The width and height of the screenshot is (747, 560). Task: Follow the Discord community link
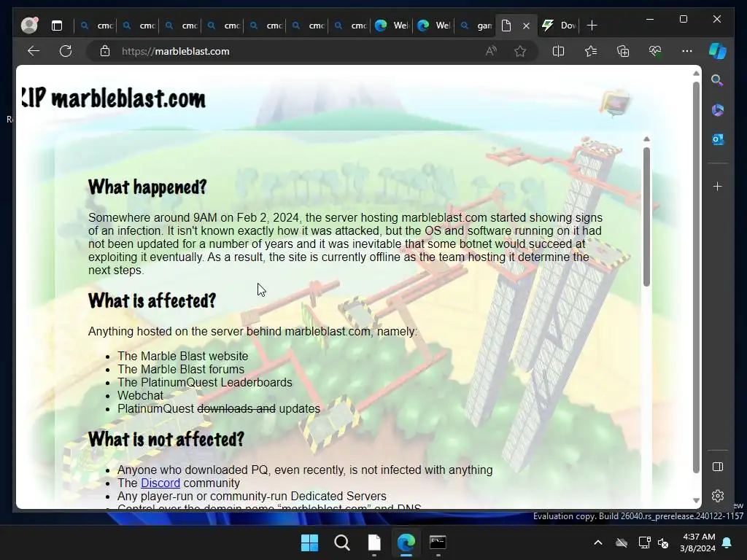(x=160, y=483)
